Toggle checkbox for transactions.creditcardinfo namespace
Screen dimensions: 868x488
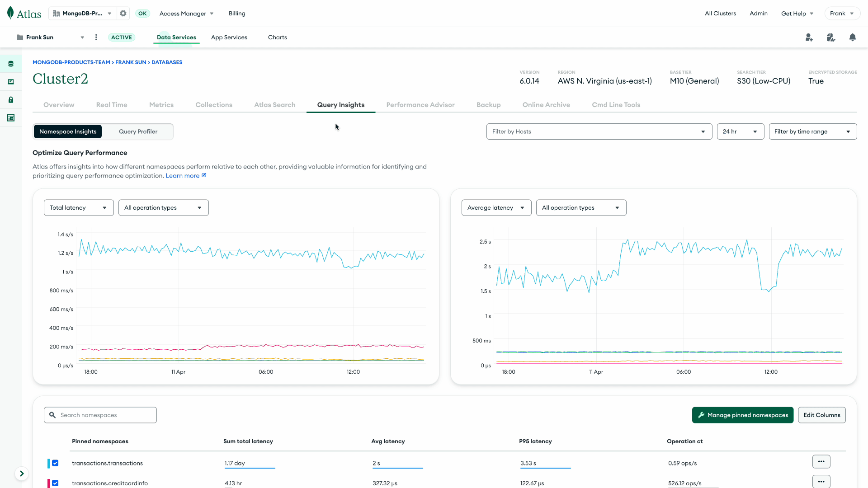(55, 483)
